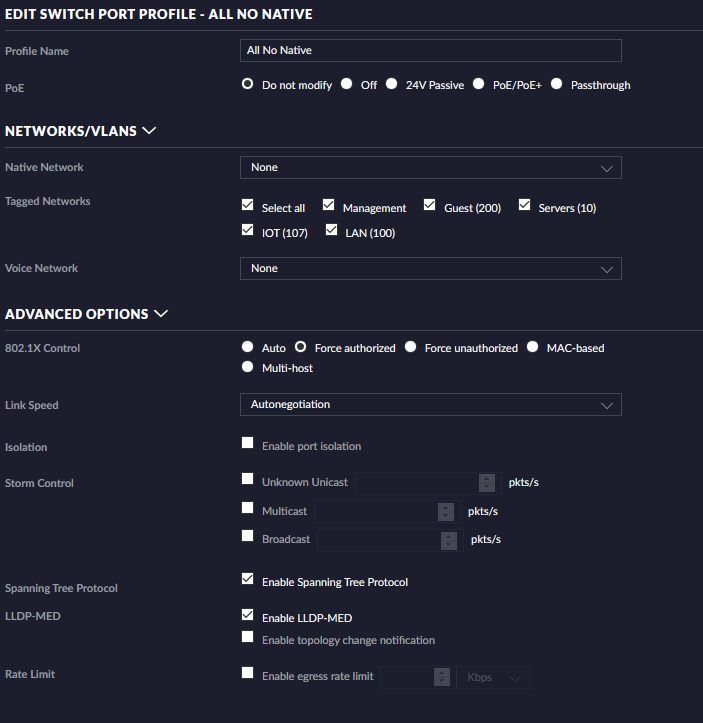Select Force authorized 802.1X option
Viewport: 703px width, 723px height.
pyautogui.click(x=301, y=347)
